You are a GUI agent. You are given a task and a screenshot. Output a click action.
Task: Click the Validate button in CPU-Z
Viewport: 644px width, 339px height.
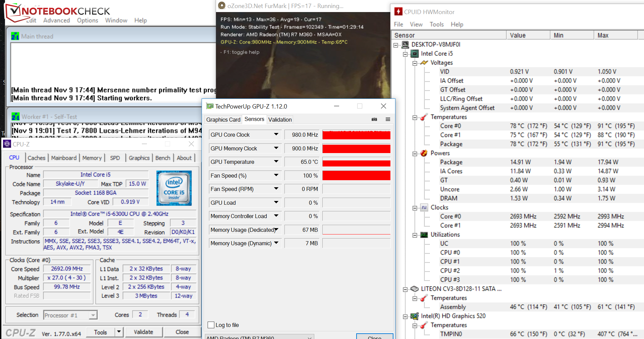[x=144, y=332]
